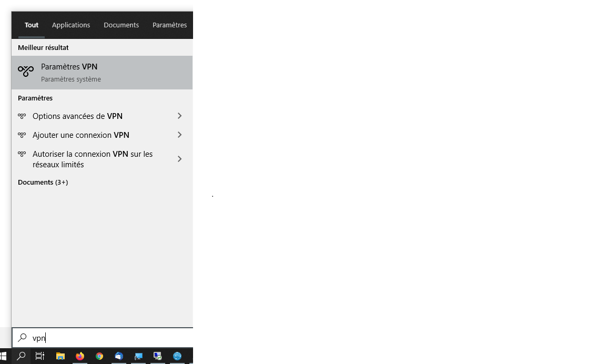The height and width of the screenshot is (364, 606).
Task: Expand arrow for Options avancées de VPN
Action: (x=179, y=116)
